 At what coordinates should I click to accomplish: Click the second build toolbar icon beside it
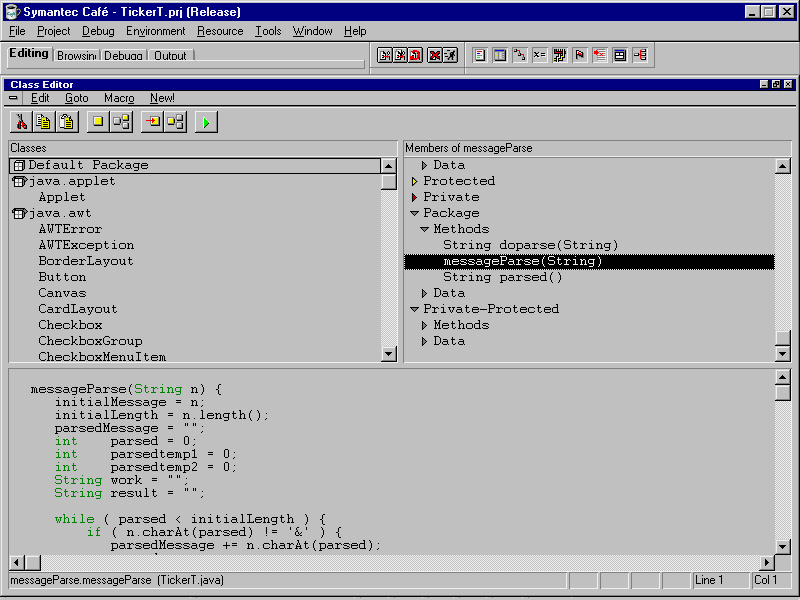point(400,55)
